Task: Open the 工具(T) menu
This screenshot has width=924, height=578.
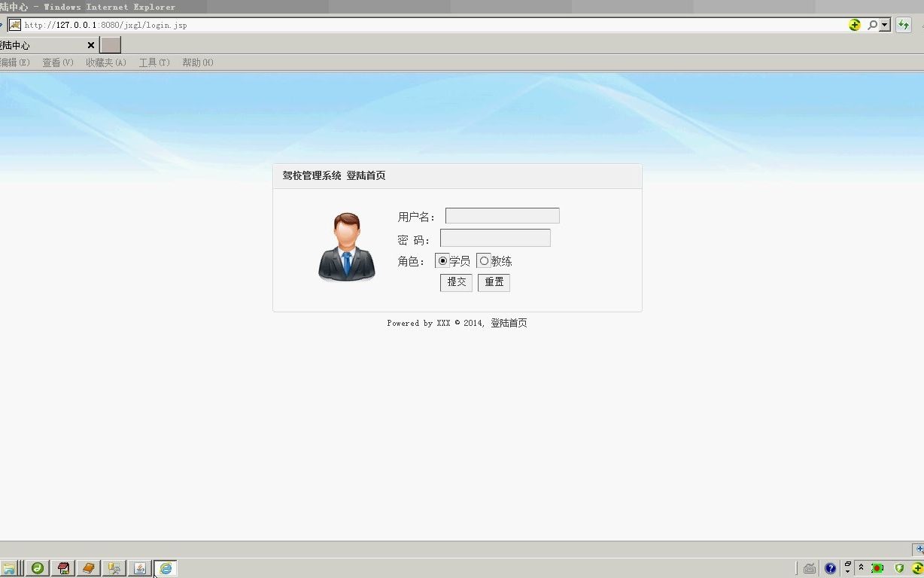Action: pos(153,62)
